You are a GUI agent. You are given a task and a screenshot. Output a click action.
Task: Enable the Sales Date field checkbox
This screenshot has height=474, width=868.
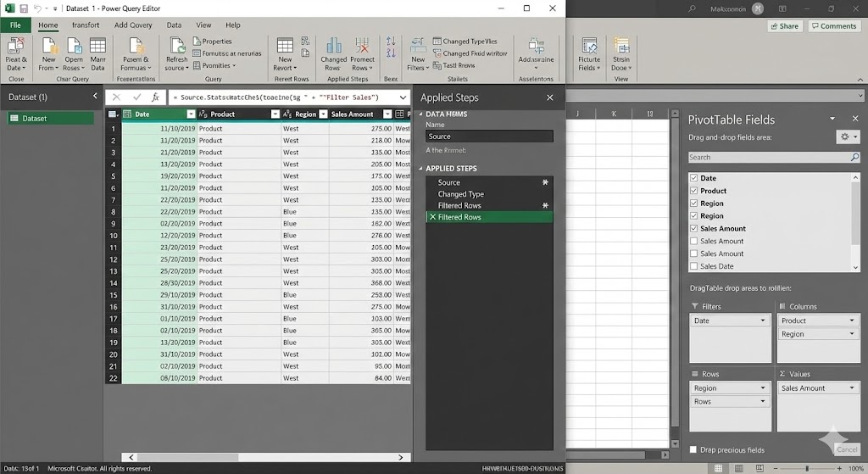(694, 266)
